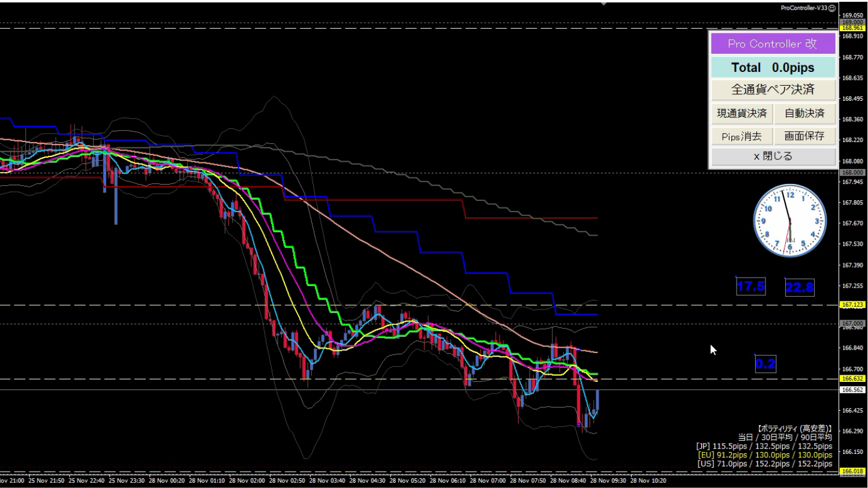Click the 現通貨決済 button

click(742, 113)
